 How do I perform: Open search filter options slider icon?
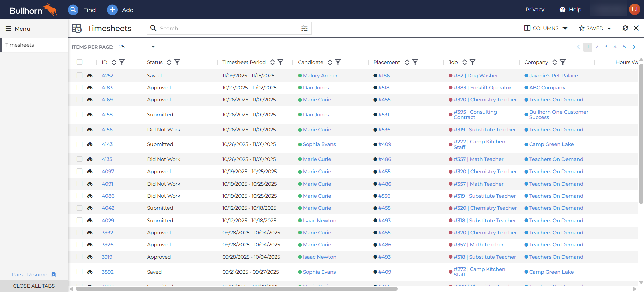tap(304, 28)
